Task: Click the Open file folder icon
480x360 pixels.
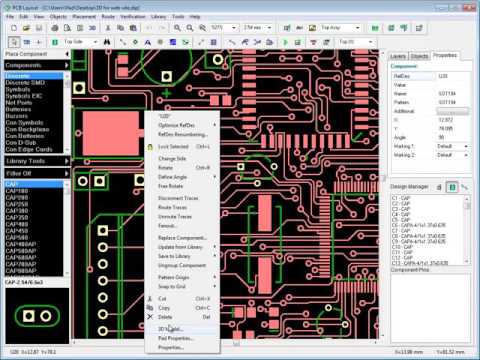Action: point(26,28)
